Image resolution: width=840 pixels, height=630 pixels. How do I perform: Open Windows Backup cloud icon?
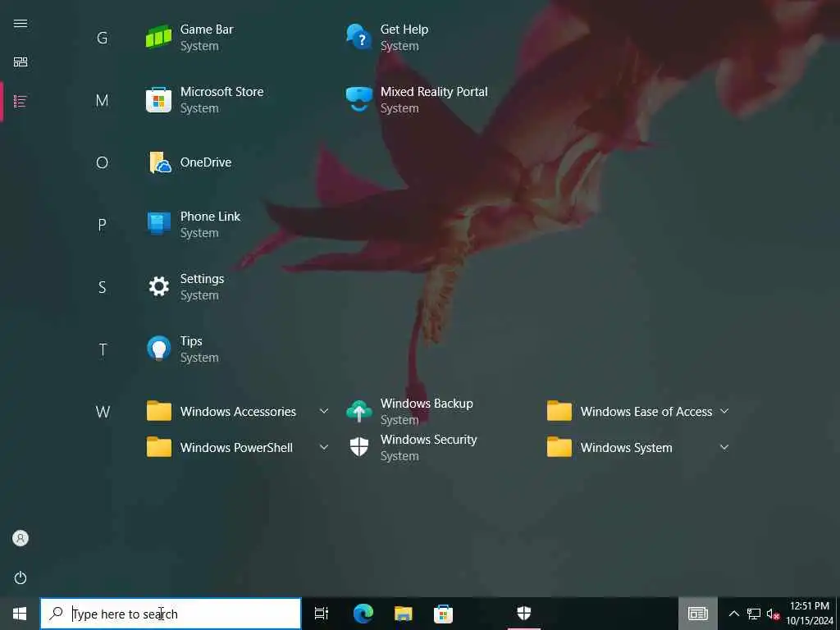tap(359, 412)
